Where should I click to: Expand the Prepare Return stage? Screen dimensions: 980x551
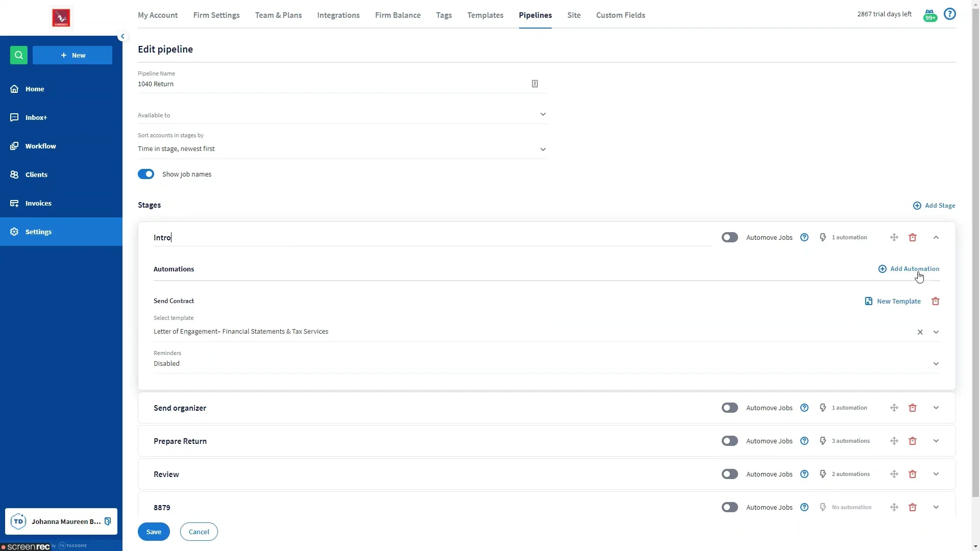[x=936, y=441]
